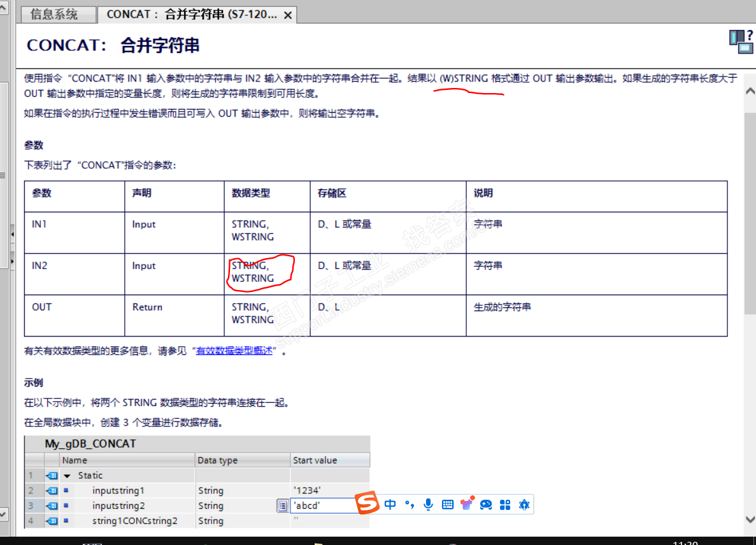Screen dimensions: 756x545
Task: Click the list icon beside 'abcd' value
Action: (283, 505)
